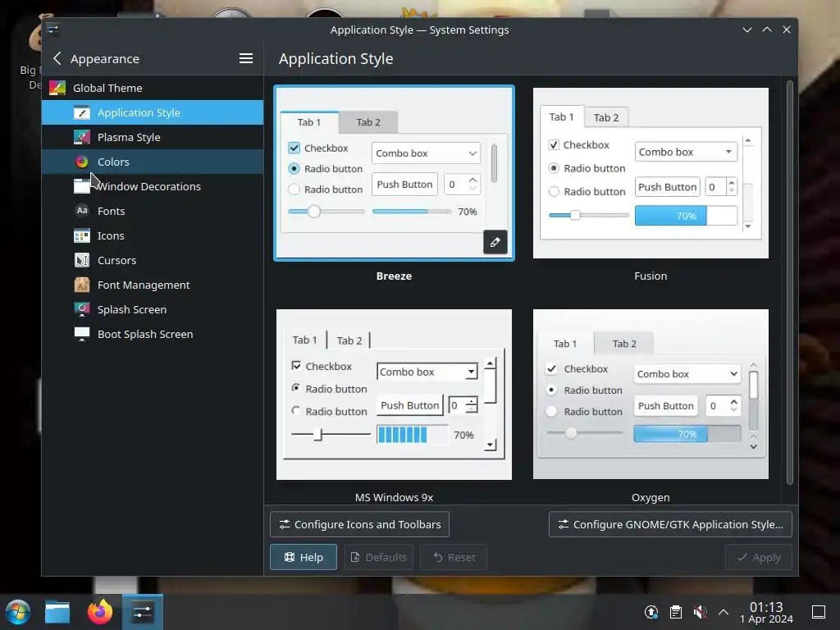
Task: Click the Fonts 'Aa' icon
Action: tap(81, 211)
